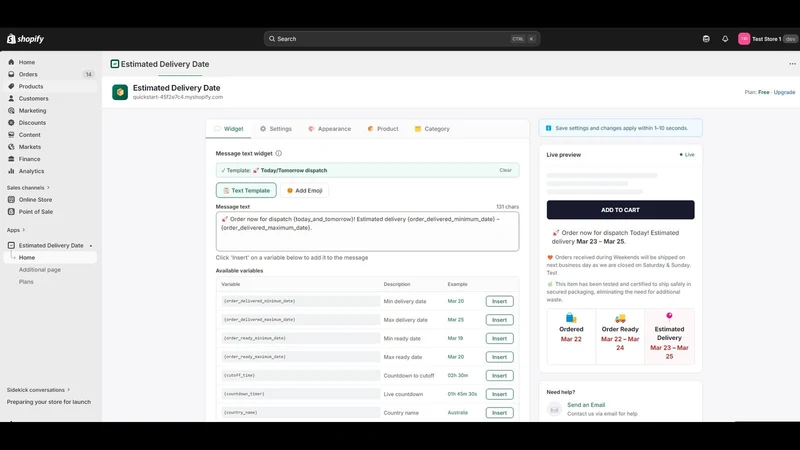Click 'Mar 23 – Mar 25' estimated delivery dates
Image resolution: width=800 pixels, height=450 pixels.
click(600, 241)
